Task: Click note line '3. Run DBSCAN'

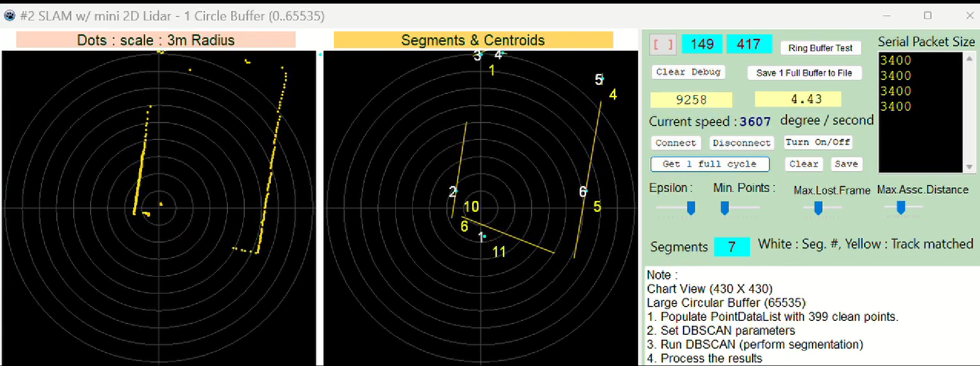Action: 755,344
